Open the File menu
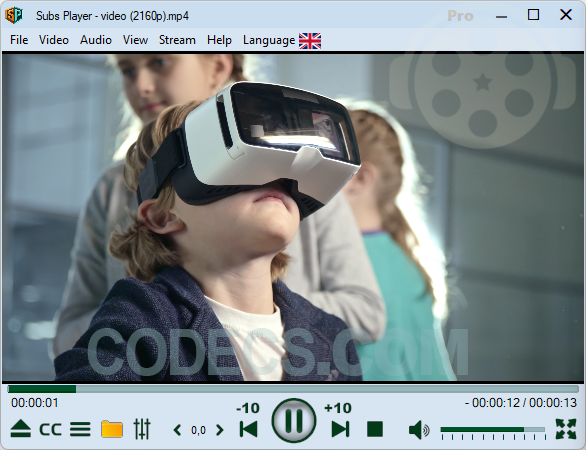 pyautogui.click(x=19, y=40)
